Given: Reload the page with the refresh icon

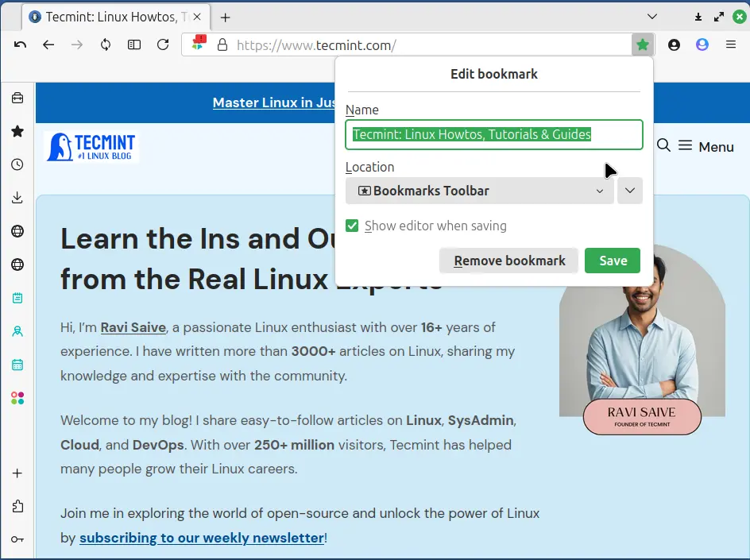Looking at the screenshot, I should pos(163,45).
